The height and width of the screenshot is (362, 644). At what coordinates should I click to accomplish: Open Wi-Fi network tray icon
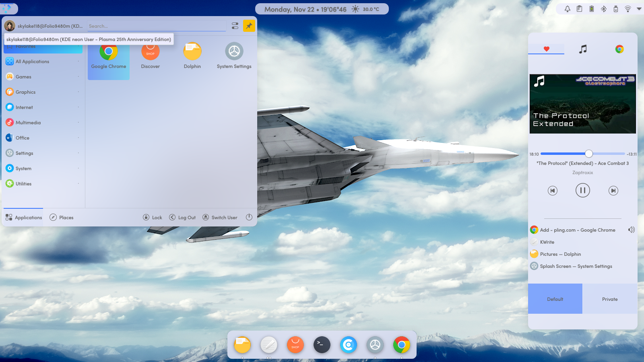[x=628, y=9]
